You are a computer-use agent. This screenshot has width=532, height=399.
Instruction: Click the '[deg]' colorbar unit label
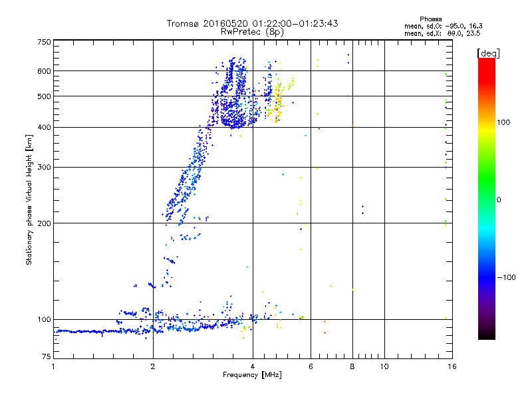tap(488, 53)
